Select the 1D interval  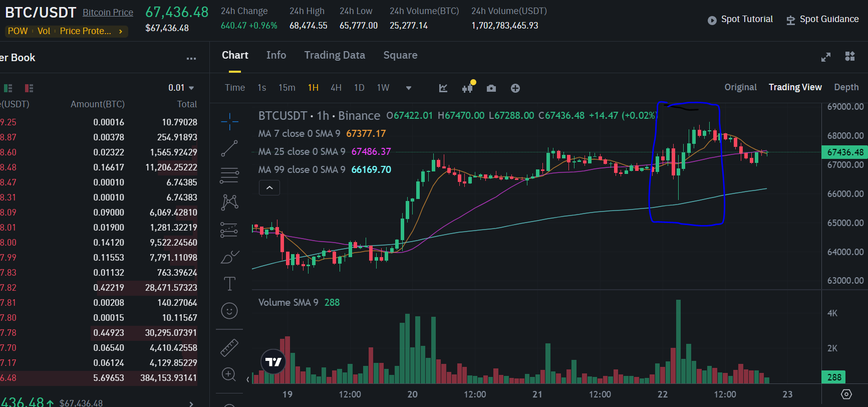coord(359,88)
